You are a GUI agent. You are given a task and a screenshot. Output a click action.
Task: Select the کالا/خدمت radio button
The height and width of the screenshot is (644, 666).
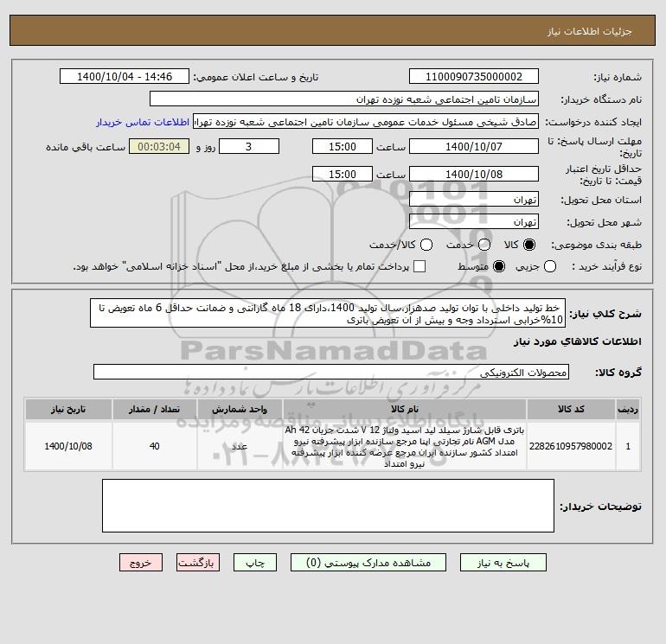tap(426, 245)
